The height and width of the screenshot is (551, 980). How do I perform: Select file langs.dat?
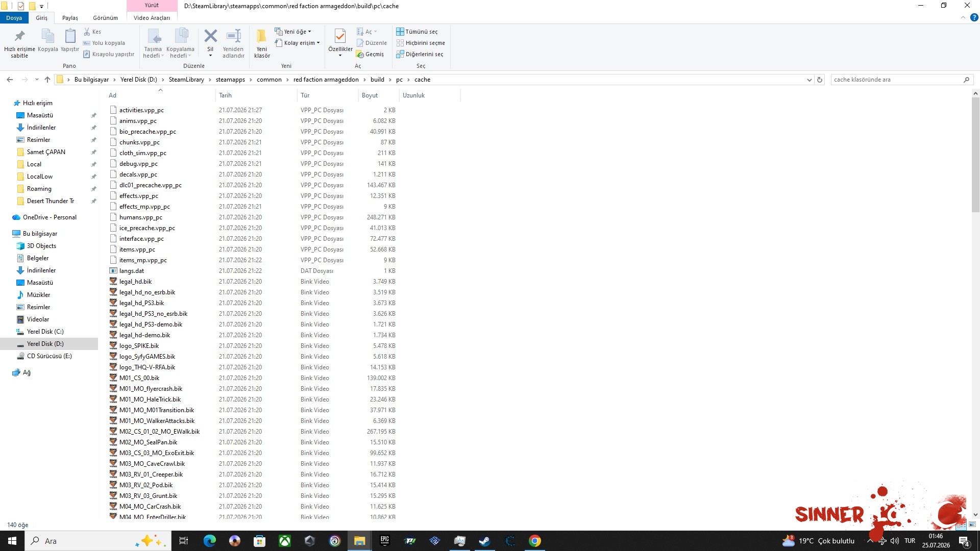click(132, 271)
